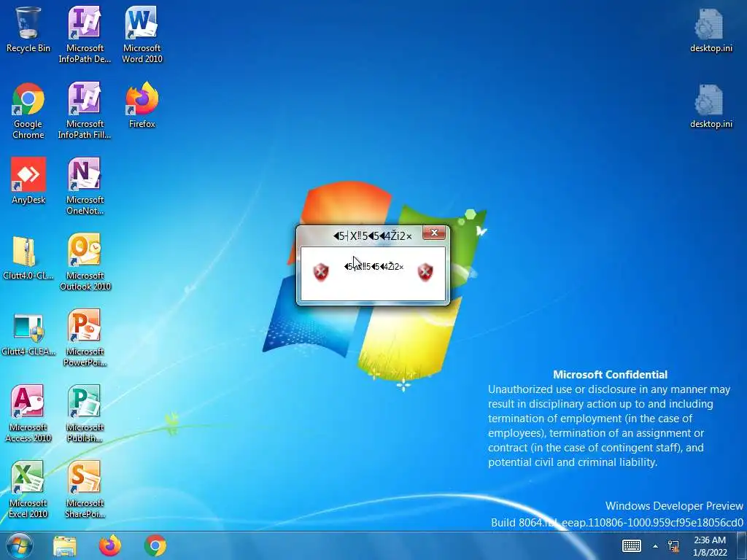The width and height of the screenshot is (747, 560).
Task: Open Windows Explorer from the taskbar
Action: 65,545
